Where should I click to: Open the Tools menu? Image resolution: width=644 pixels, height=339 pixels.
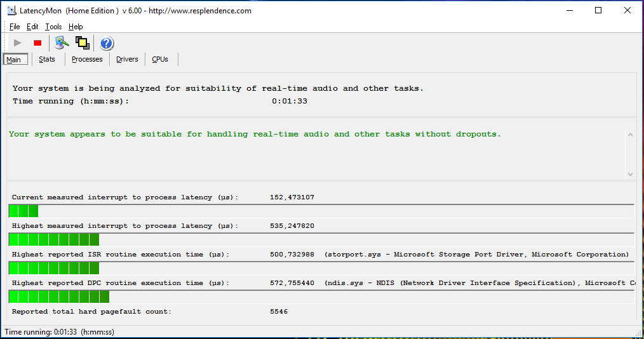coord(53,27)
